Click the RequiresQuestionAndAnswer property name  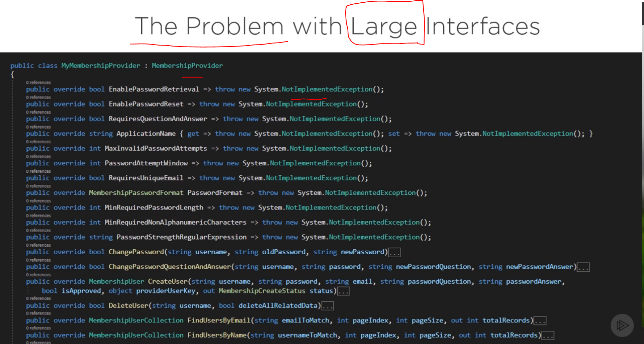pos(158,119)
